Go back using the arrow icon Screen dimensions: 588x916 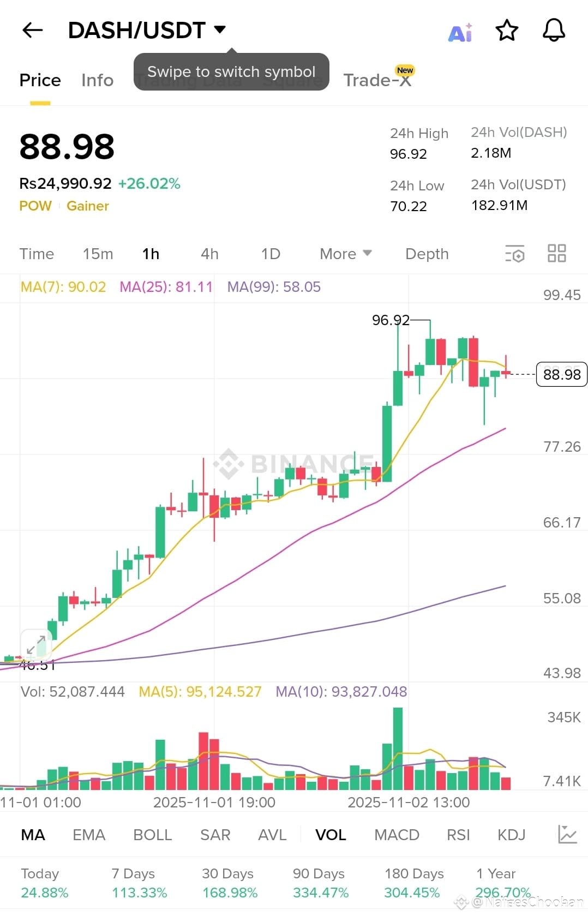click(32, 30)
